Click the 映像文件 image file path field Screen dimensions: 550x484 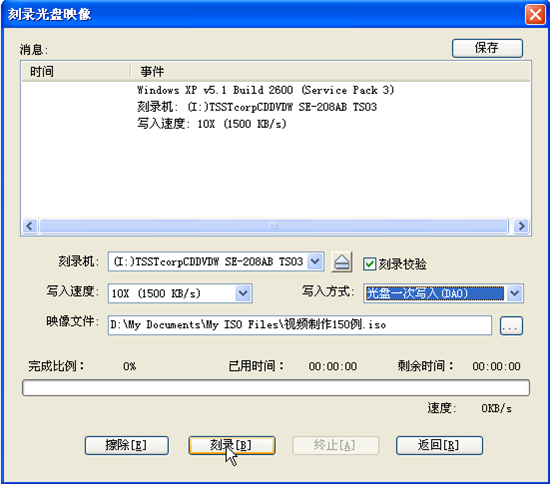[x=300, y=325]
